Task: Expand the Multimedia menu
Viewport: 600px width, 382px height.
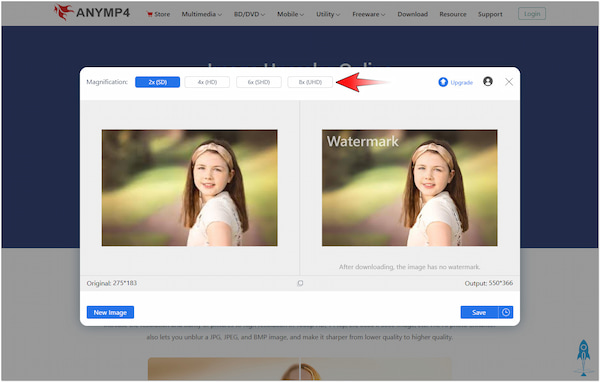Action: 202,14
